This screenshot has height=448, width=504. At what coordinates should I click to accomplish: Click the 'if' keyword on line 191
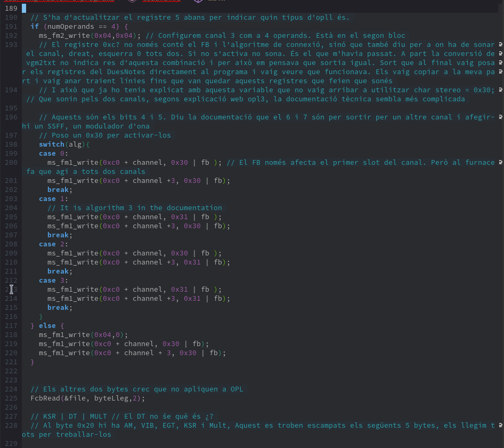tap(35, 26)
